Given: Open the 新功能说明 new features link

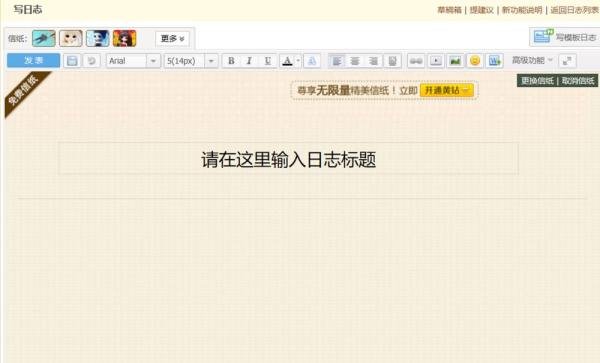Looking at the screenshot, I should click(522, 10).
